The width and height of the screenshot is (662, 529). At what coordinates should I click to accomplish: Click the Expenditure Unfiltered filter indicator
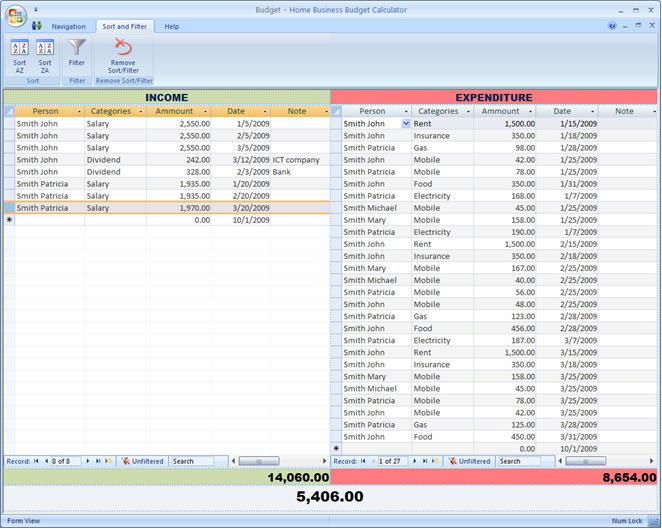(x=469, y=461)
